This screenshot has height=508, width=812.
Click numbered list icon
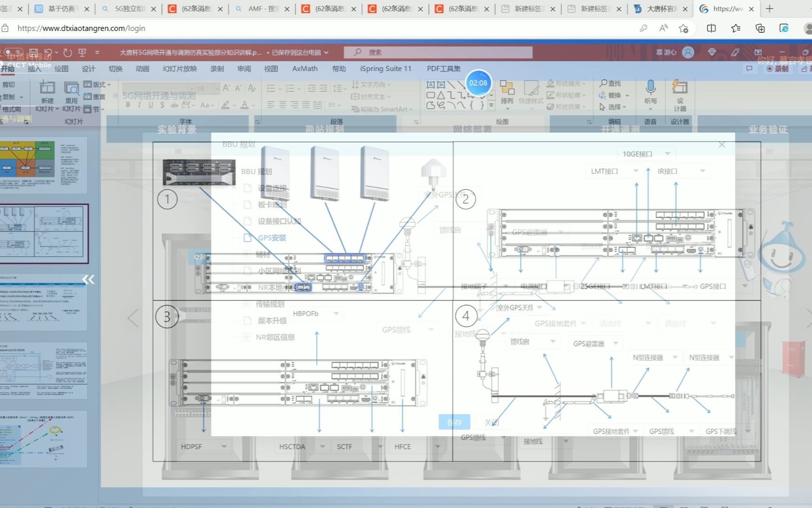click(290, 88)
